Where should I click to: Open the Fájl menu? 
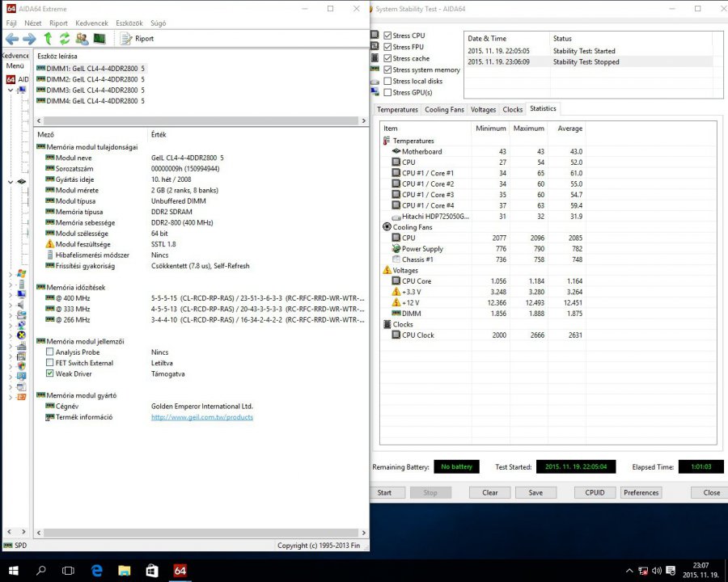[x=11, y=23]
